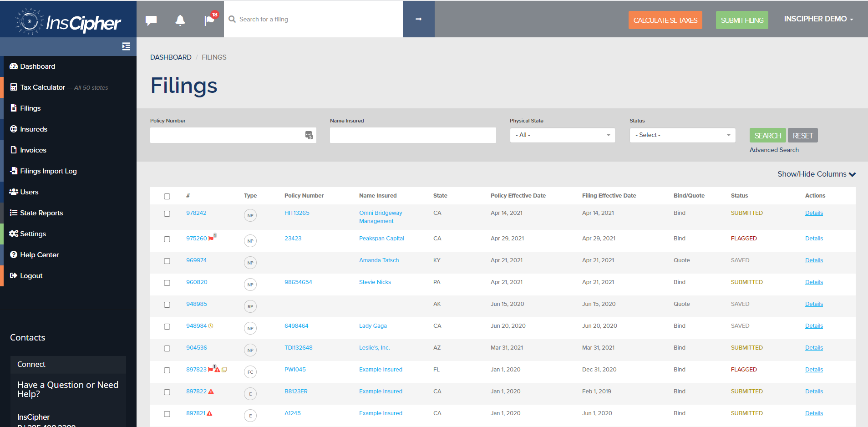The width and height of the screenshot is (868, 427).
Task: Click the calculator icon in Policy Number field
Action: point(309,135)
